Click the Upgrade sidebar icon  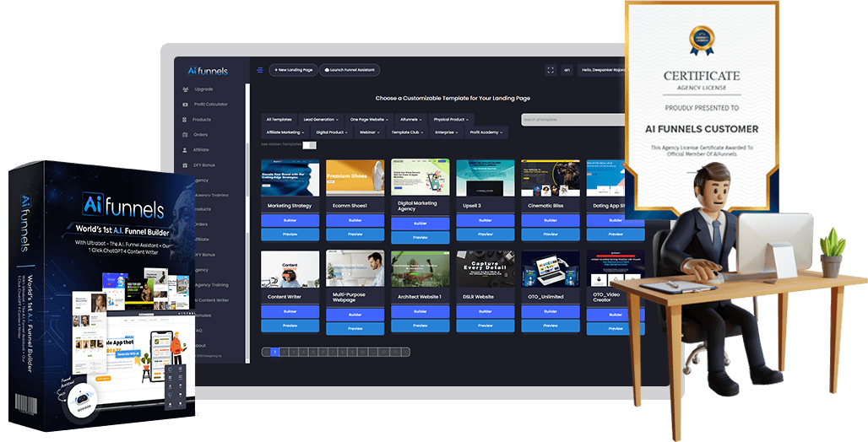click(185, 89)
